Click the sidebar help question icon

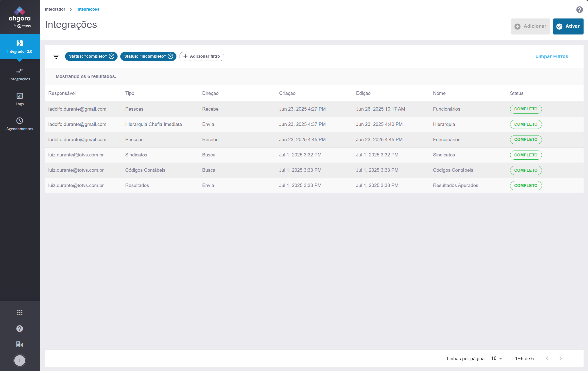[x=20, y=328]
